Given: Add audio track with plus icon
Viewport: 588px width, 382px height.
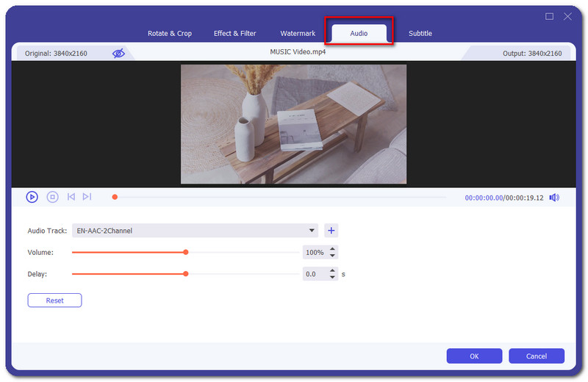Looking at the screenshot, I should click(x=331, y=231).
